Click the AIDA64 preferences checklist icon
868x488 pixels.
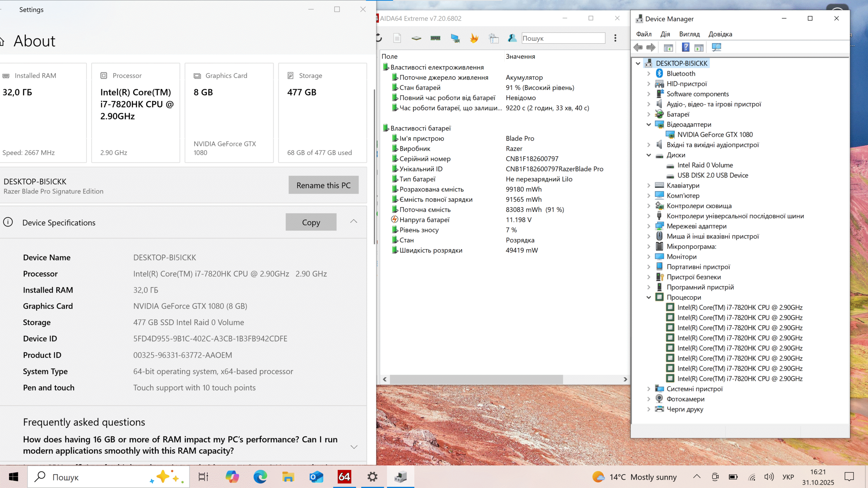(493, 38)
